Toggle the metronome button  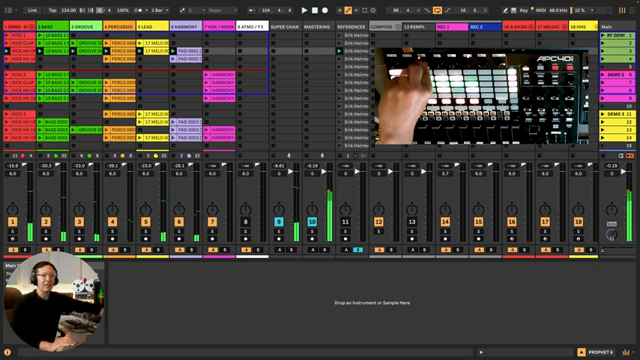click(139, 10)
